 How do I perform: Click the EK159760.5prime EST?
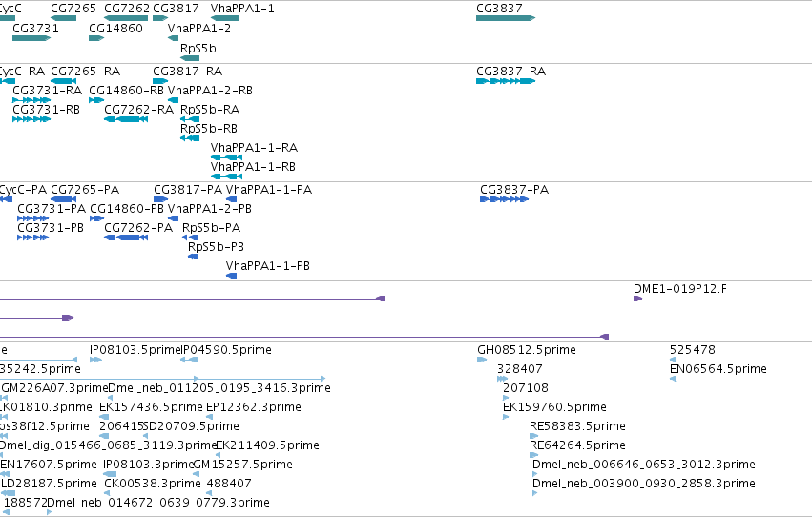506,417
